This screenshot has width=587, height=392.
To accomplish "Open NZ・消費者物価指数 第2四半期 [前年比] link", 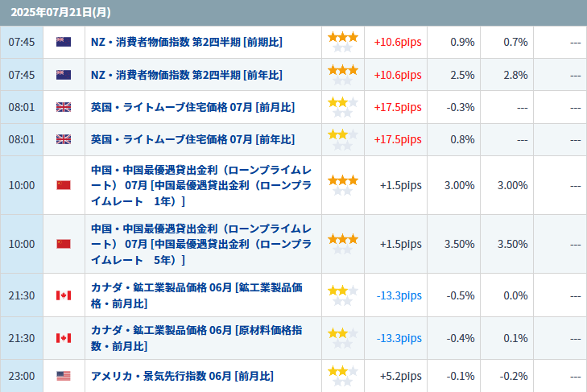I will pos(187,75).
